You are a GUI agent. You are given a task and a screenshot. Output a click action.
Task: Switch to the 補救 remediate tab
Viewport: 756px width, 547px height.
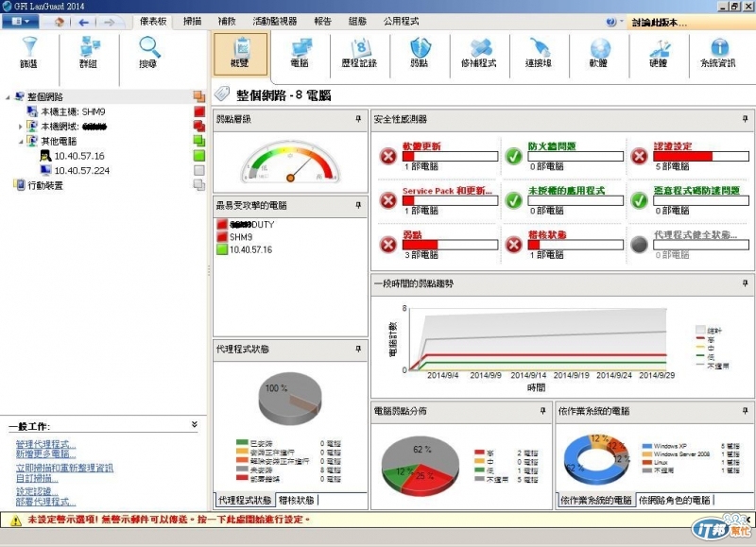(x=227, y=21)
